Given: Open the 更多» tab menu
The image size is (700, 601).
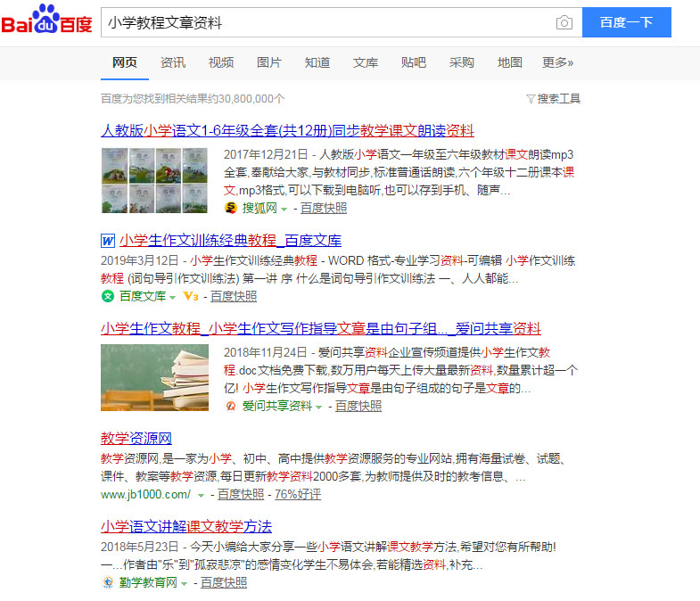Looking at the screenshot, I should tap(557, 62).
